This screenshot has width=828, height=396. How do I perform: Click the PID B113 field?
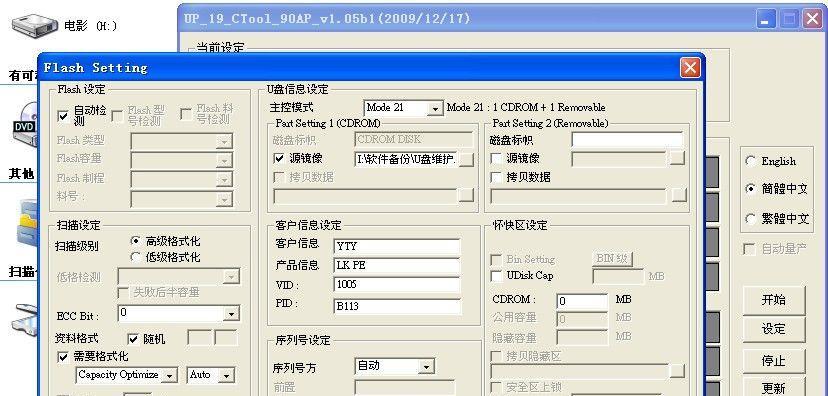pos(397,306)
